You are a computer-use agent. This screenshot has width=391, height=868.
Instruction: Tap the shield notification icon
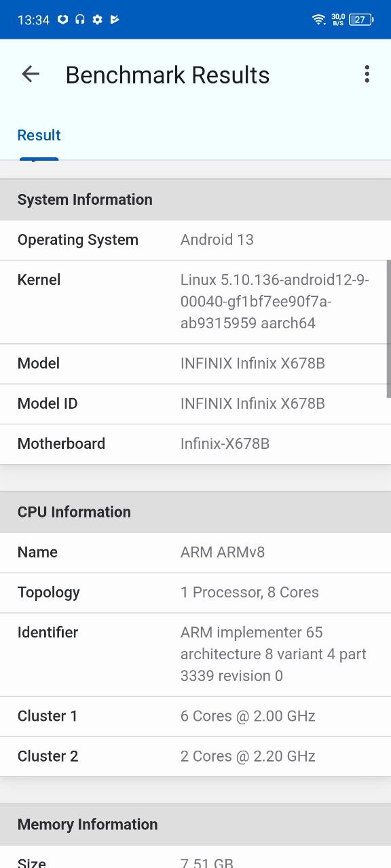(62, 20)
